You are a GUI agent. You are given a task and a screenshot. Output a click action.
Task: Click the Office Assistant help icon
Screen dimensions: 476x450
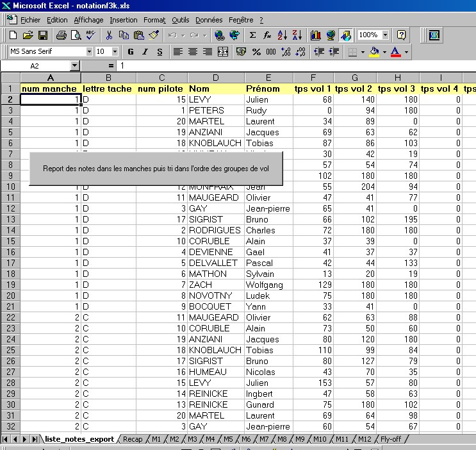pyautogui.click(x=401, y=35)
